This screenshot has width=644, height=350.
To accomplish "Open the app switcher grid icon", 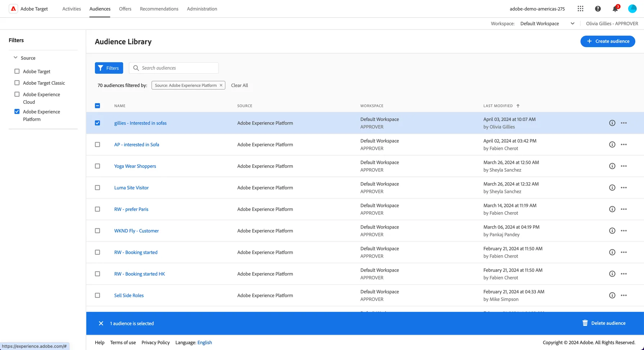I will pyautogui.click(x=580, y=9).
